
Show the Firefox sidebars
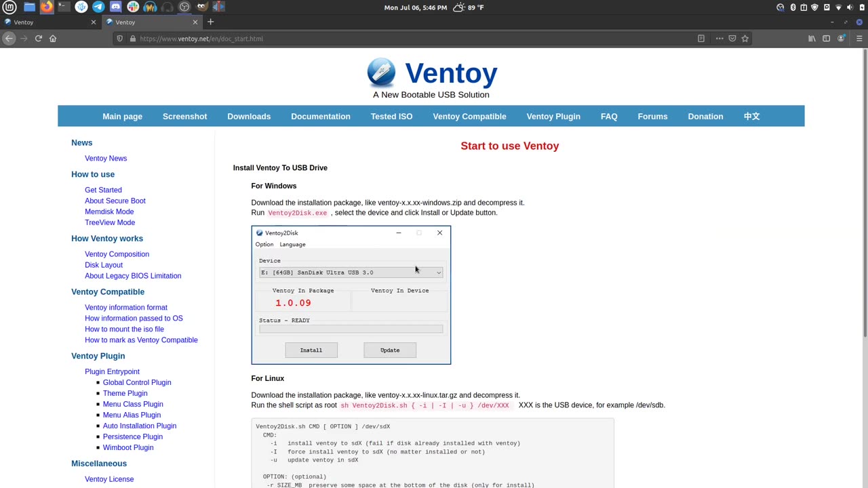pyautogui.click(x=826, y=39)
